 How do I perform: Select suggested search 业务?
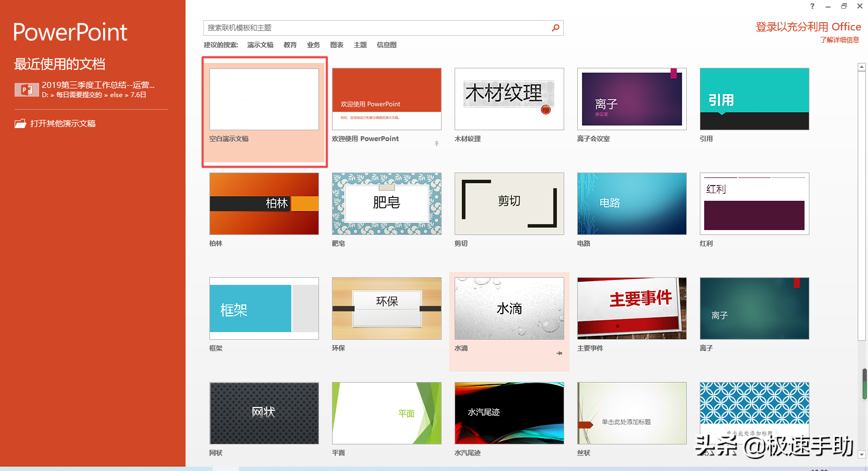pos(314,45)
